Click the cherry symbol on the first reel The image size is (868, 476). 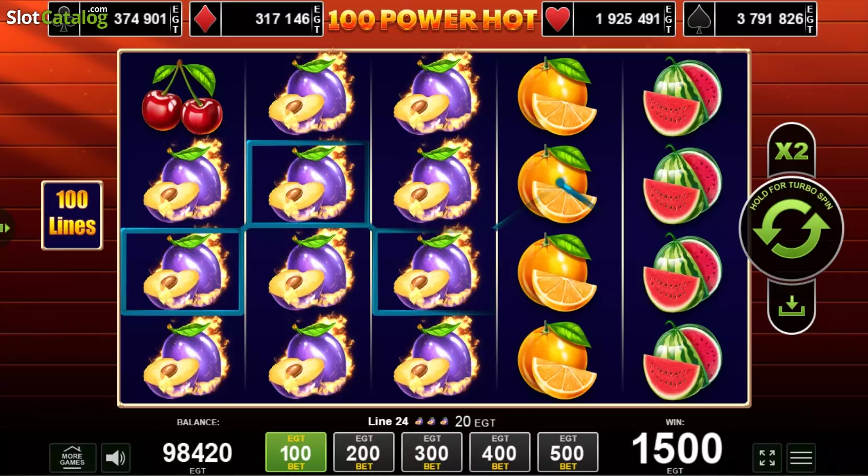pyautogui.click(x=182, y=97)
